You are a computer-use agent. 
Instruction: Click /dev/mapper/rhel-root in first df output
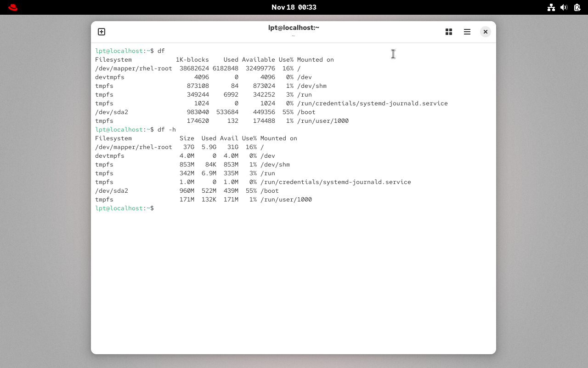(x=133, y=69)
